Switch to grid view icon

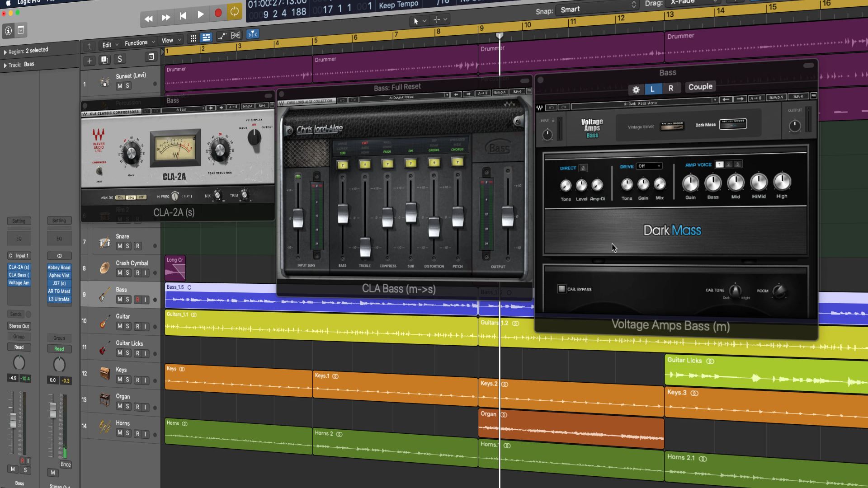coord(193,38)
